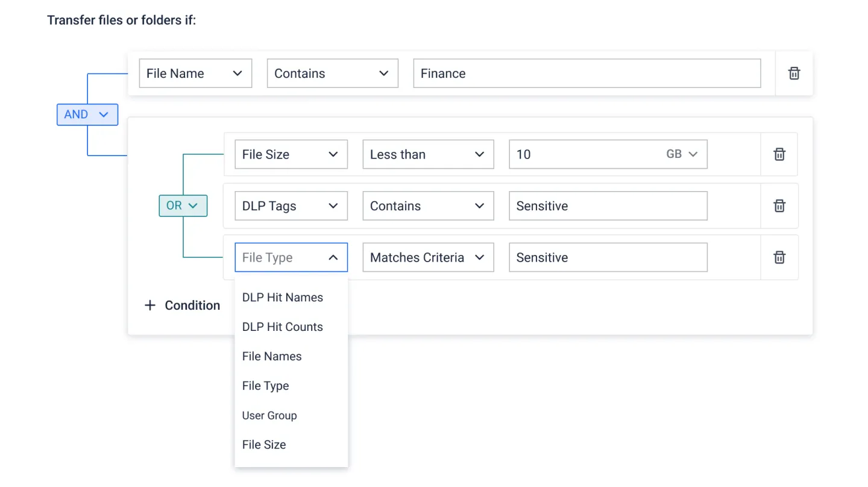Open the Less than operator dropdown

(427, 154)
